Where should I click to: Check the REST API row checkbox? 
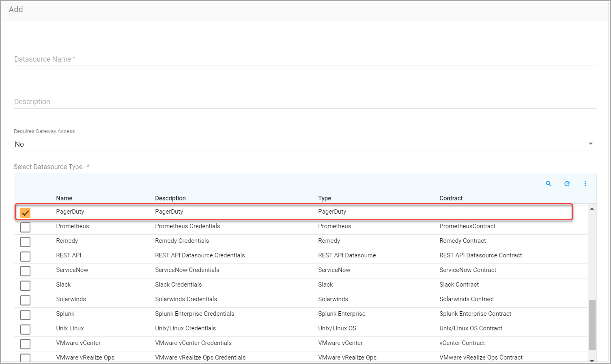[x=25, y=256]
